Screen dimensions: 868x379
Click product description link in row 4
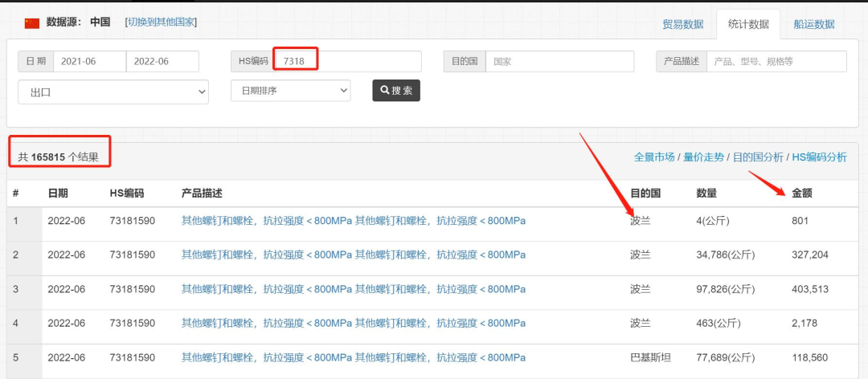[354, 323]
